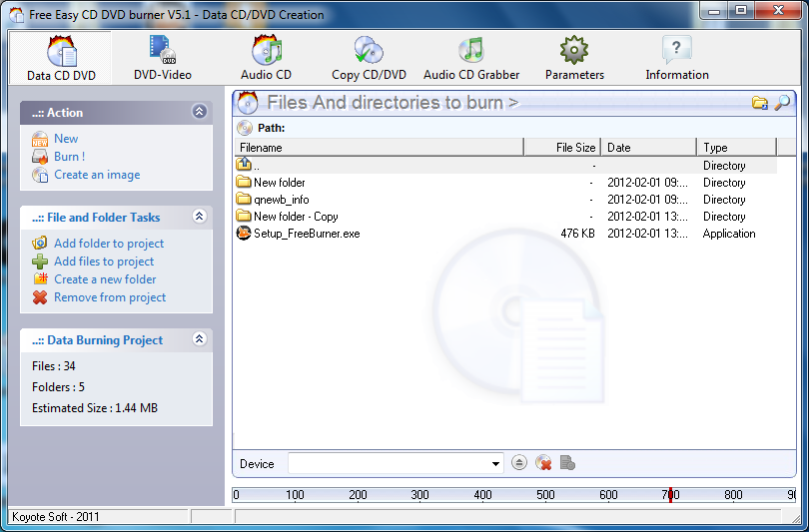Select Setup_FreeBurner.exe file row
Screen dimensions: 809x532
point(505,234)
